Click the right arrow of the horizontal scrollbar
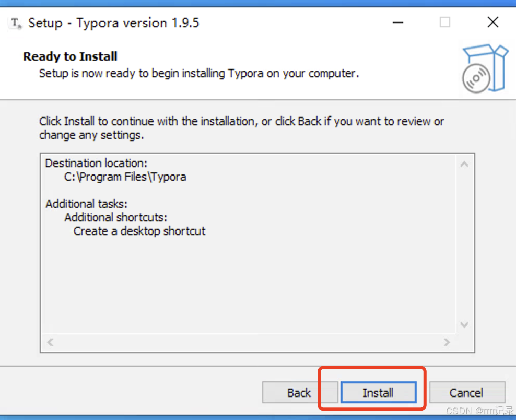Image resolution: width=516 pixels, height=420 pixels. coord(447,342)
